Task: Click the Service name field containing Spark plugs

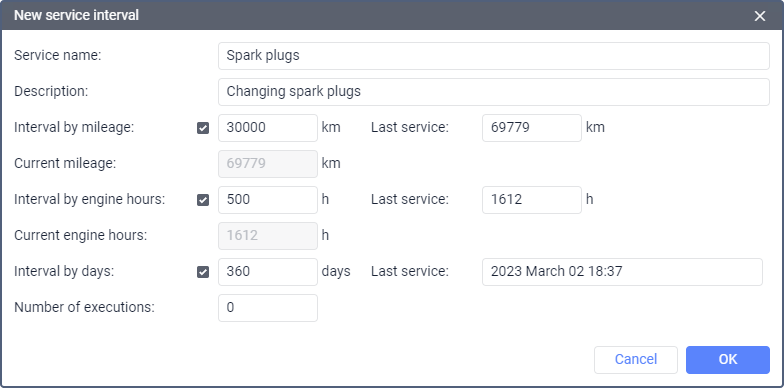Action: (x=494, y=56)
